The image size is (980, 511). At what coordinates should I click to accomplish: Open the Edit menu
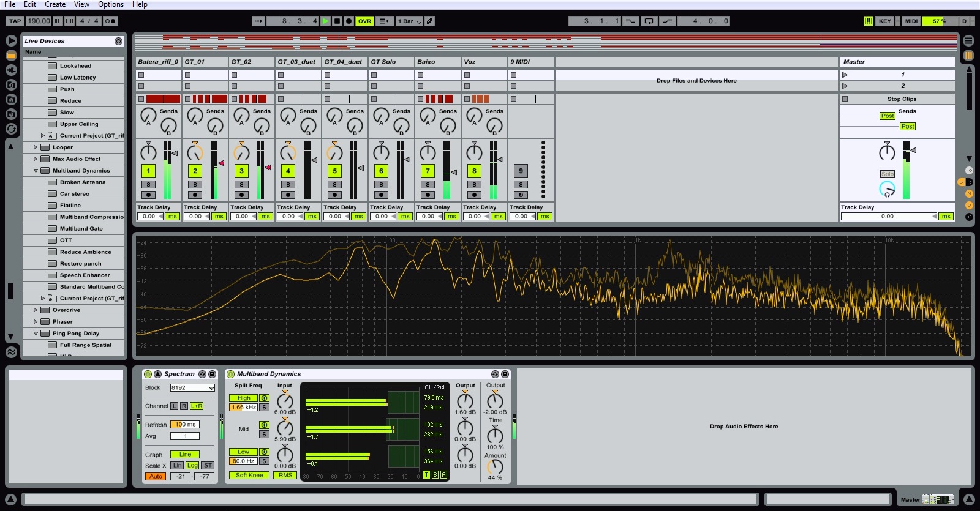[30, 4]
